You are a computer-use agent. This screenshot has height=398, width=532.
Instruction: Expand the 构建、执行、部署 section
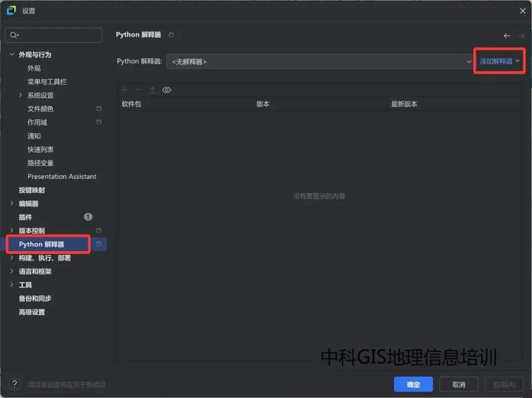pos(12,257)
